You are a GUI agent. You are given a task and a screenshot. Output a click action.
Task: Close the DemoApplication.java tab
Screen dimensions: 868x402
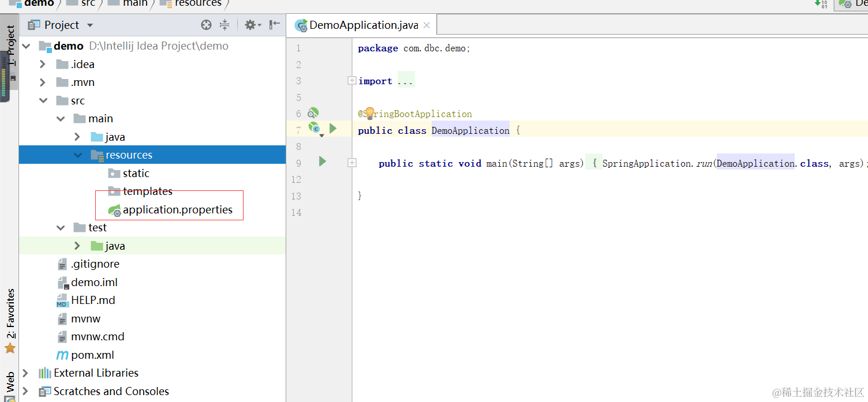pyautogui.click(x=427, y=25)
